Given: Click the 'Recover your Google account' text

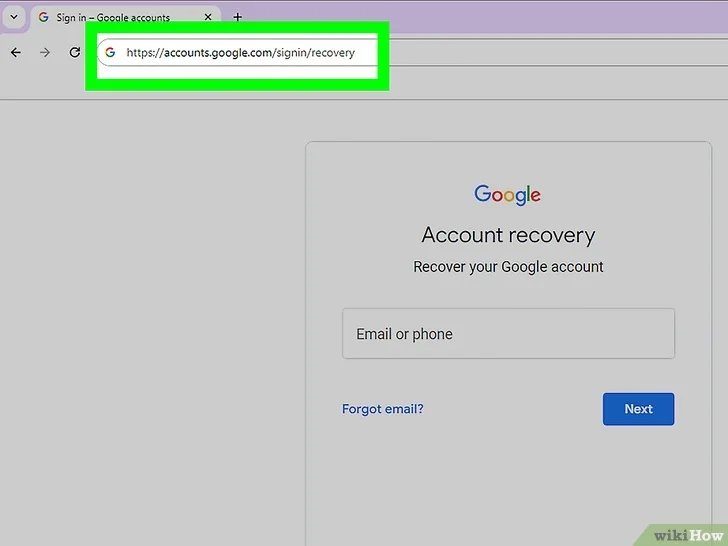Looking at the screenshot, I should pos(508,267).
